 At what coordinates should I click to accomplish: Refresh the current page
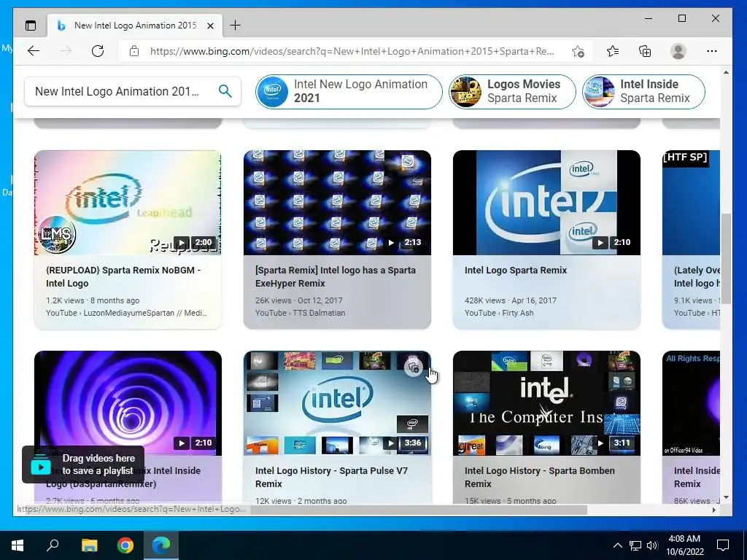pos(98,51)
